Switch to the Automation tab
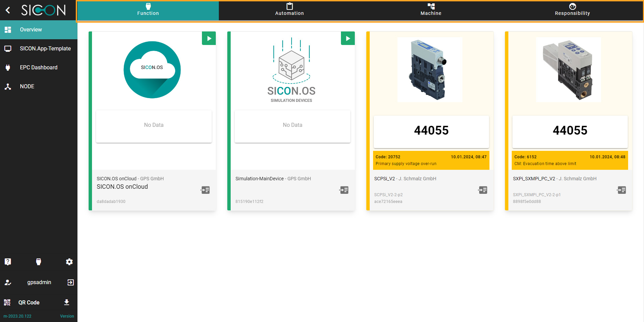 (x=289, y=10)
